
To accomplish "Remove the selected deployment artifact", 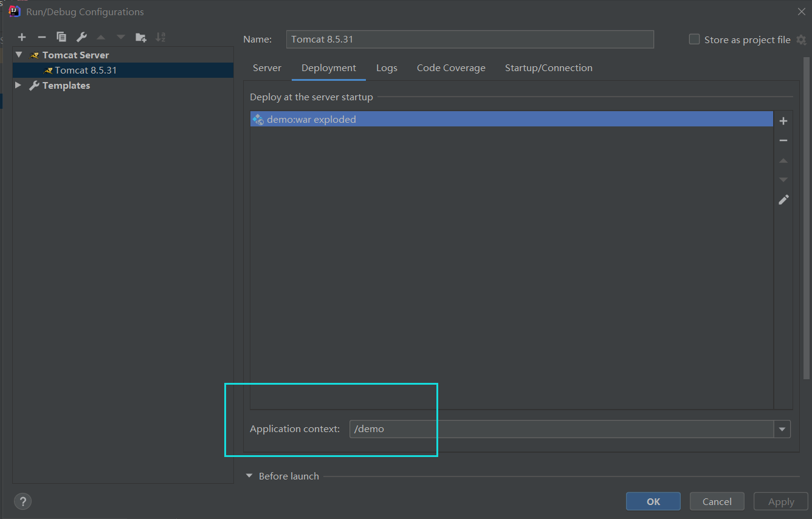I will coord(783,140).
